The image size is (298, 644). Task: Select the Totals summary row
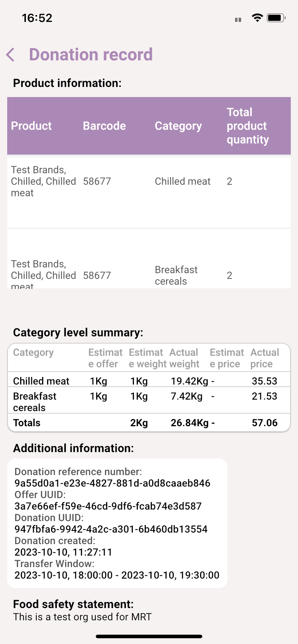click(27, 423)
